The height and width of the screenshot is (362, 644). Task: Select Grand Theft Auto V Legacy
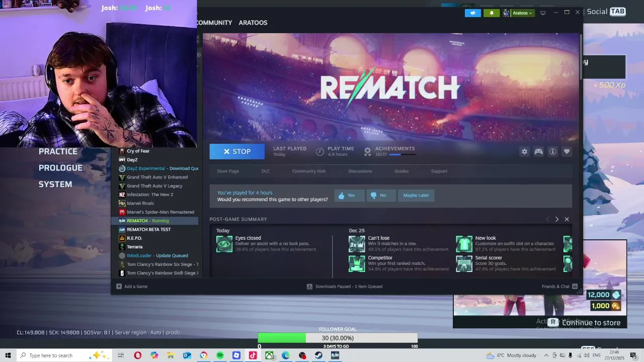(x=155, y=186)
